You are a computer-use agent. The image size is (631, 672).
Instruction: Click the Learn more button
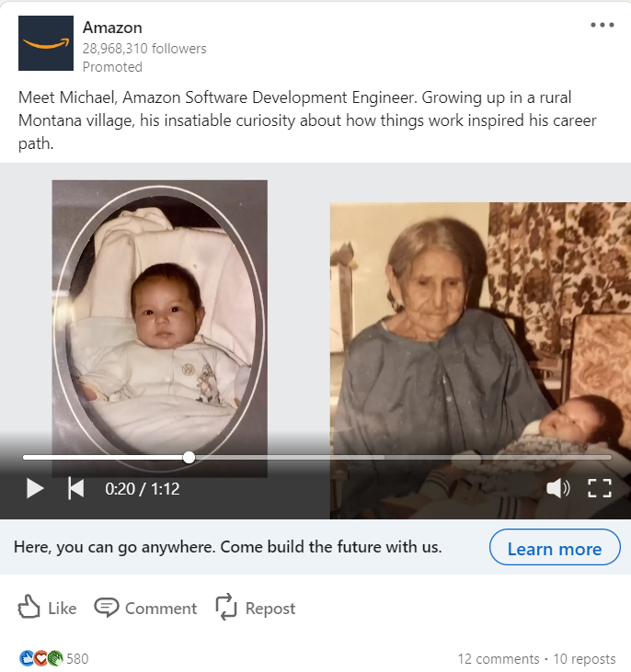(555, 547)
